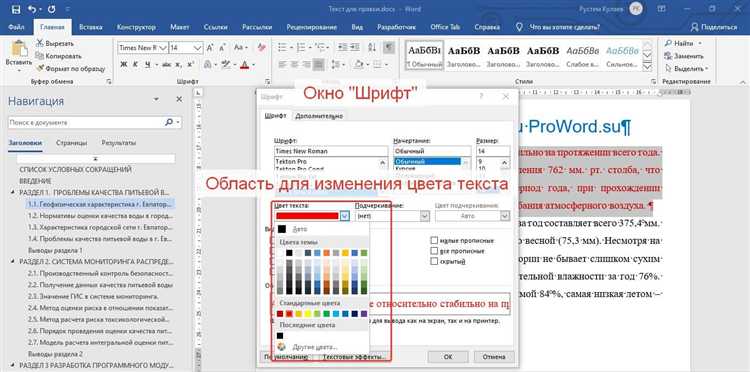Expand the styles gallery more arrow

pyautogui.click(x=647, y=67)
